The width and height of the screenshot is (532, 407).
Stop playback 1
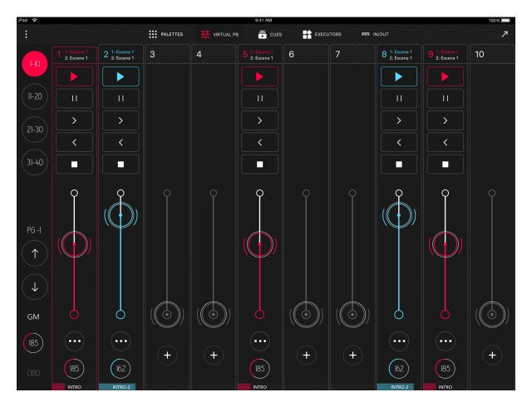coord(74,164)
